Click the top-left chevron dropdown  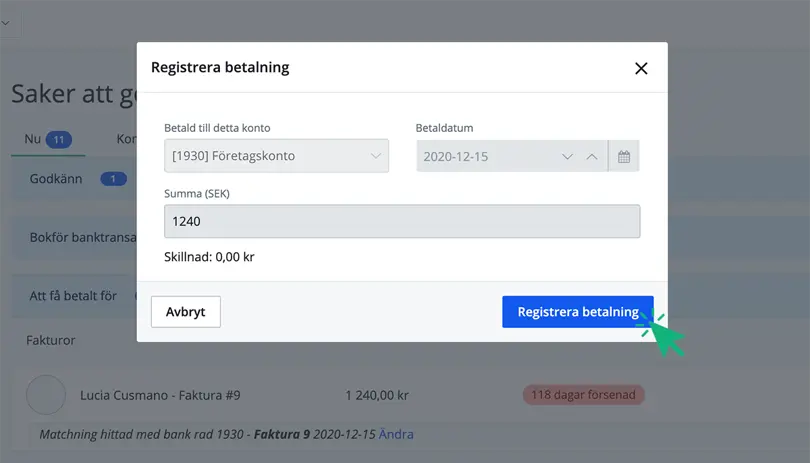pyautogui.click(x=5, y=23)
